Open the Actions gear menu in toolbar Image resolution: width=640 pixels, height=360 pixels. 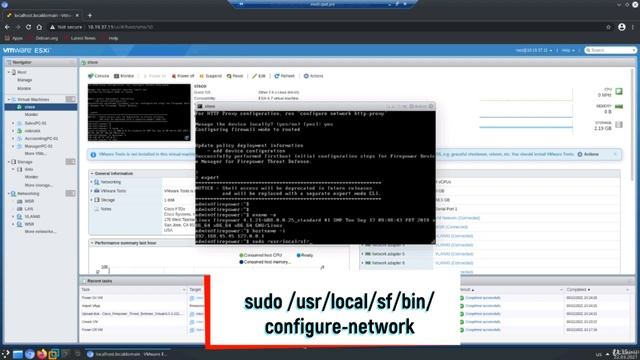(313, 76)
